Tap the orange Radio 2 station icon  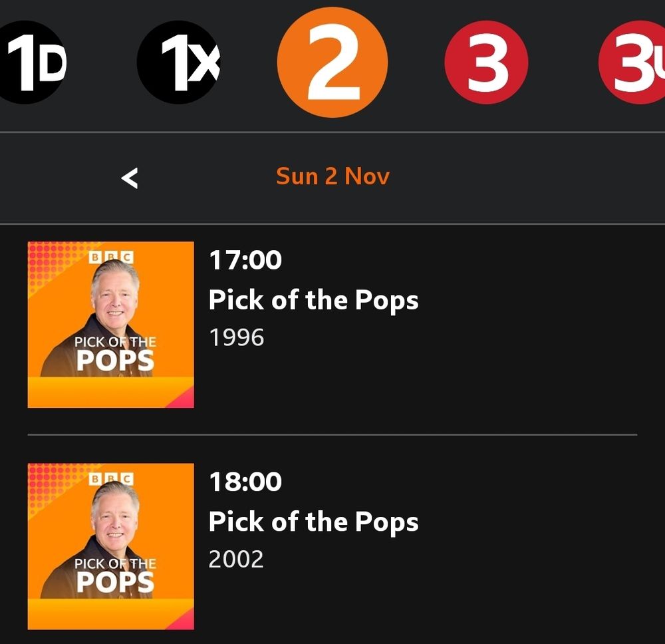332,62
